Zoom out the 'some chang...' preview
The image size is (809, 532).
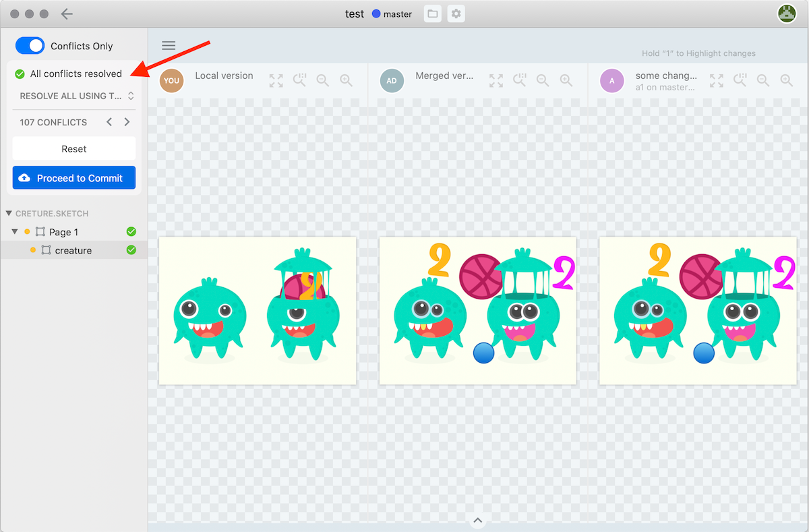763,81
